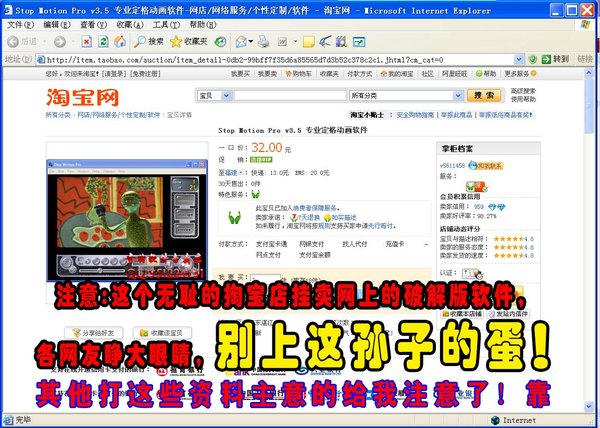Click the vertical scrollbar up arrow
600x428 pixels.
click(x=589, y=72)
